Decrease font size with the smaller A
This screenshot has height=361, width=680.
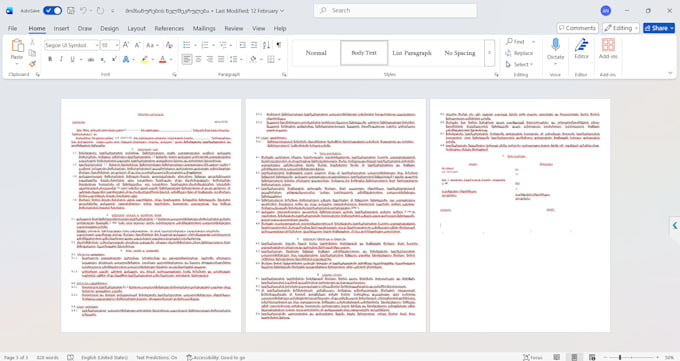137,45
